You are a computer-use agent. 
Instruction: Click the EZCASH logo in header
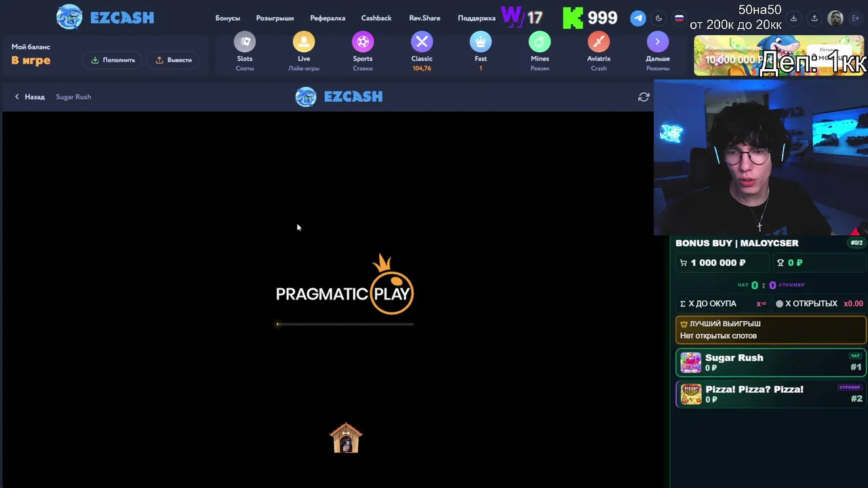105,17
